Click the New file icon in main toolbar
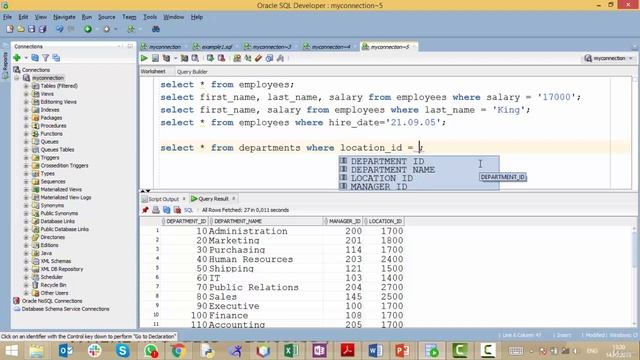 click(10, 29)
